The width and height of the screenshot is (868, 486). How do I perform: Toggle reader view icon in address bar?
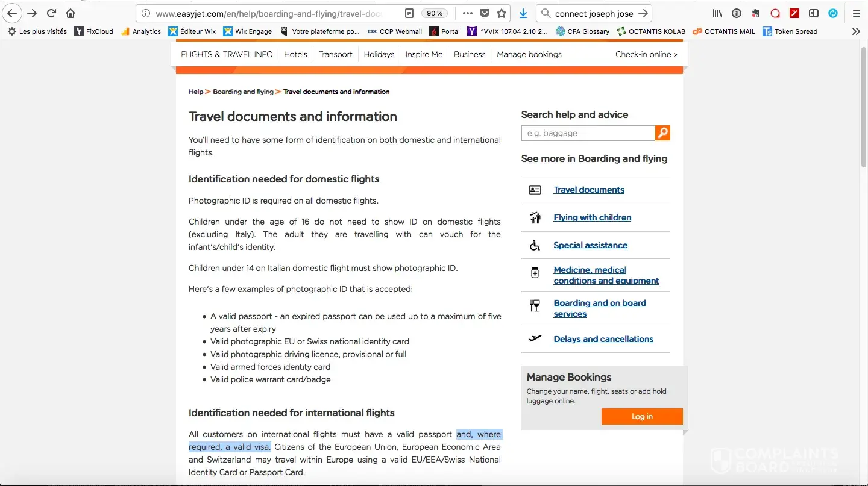tap(409, 13)
